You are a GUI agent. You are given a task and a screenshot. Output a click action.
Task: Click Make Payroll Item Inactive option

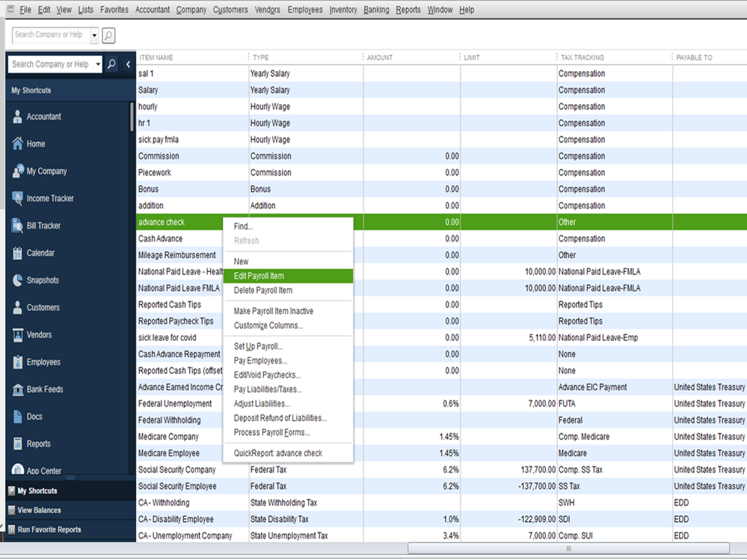274,311
